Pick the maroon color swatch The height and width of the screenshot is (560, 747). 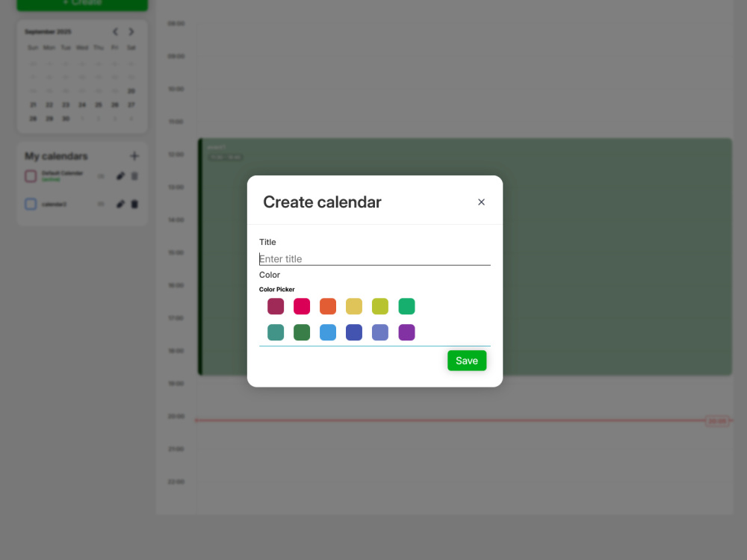pos(276,306)
